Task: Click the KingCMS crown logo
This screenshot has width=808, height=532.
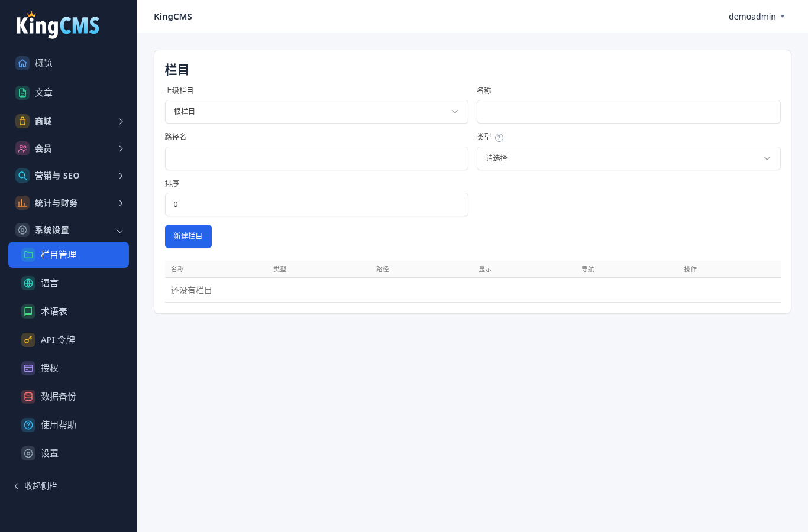Action: click(57, 25)
